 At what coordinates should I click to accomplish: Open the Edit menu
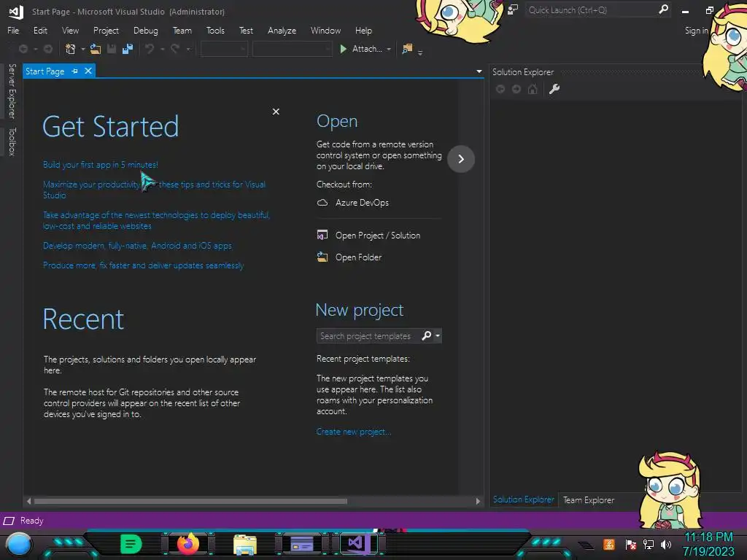pyautogui.click(x=41, y=31)
